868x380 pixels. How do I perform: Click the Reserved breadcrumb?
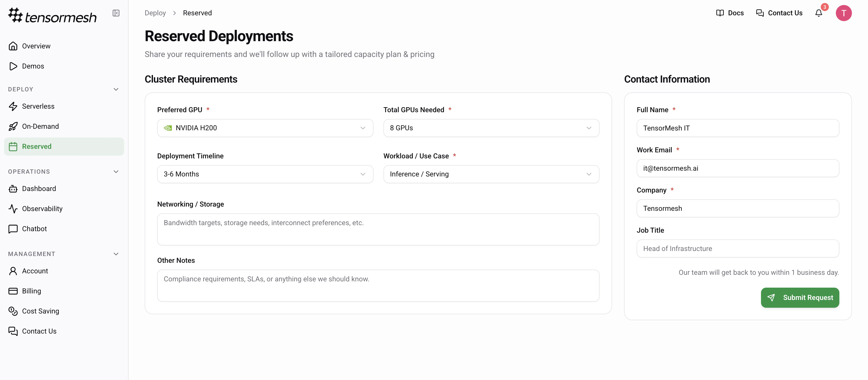197,13
